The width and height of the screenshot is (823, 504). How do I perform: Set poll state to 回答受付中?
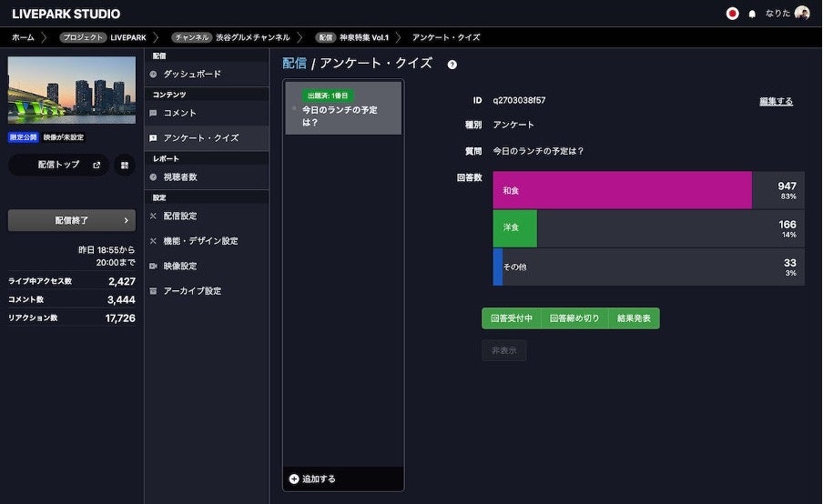click(511, 318)
